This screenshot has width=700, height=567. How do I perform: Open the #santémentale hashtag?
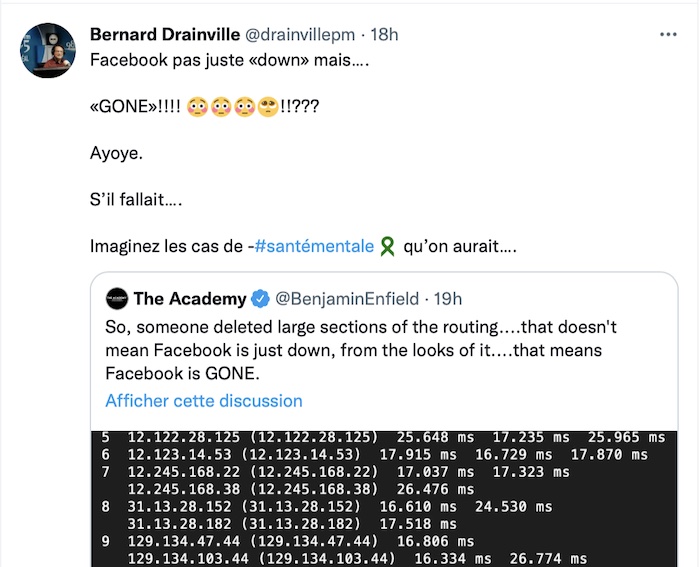(314, 246)
